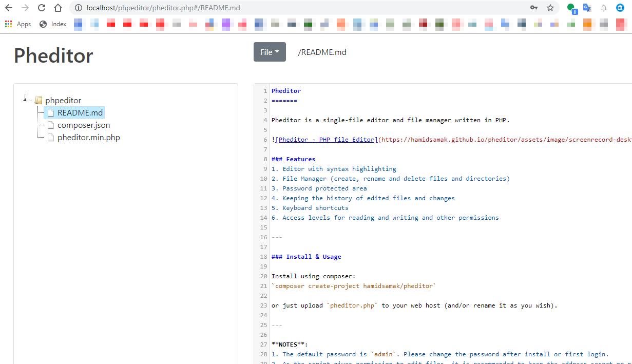Select the phpeditor folder name
The image size is (632, 364).
(x=63, y=100)
